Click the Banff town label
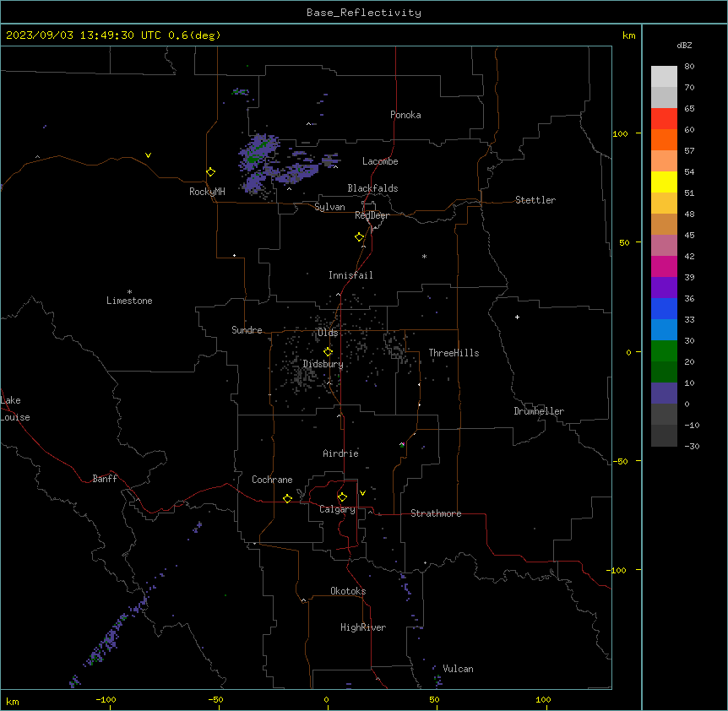The height and width of the screenshot is (711, 728). coord(105,479)
